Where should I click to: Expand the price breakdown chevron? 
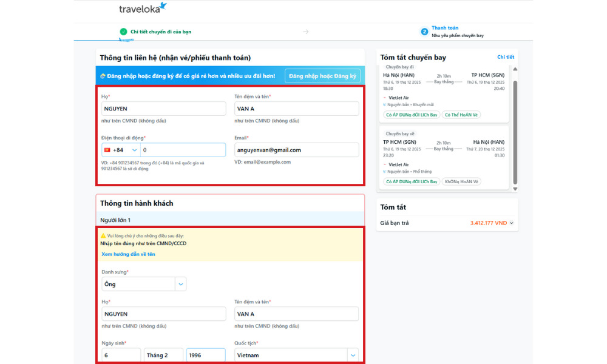(512, 223)
